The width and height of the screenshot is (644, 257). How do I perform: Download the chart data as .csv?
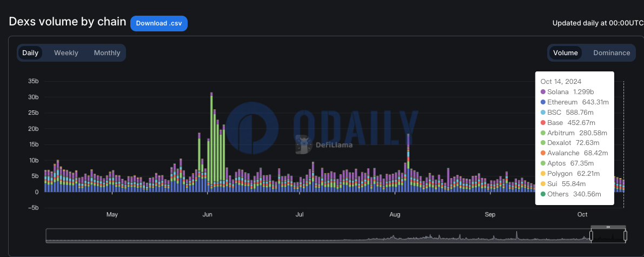tap(159, 23)
